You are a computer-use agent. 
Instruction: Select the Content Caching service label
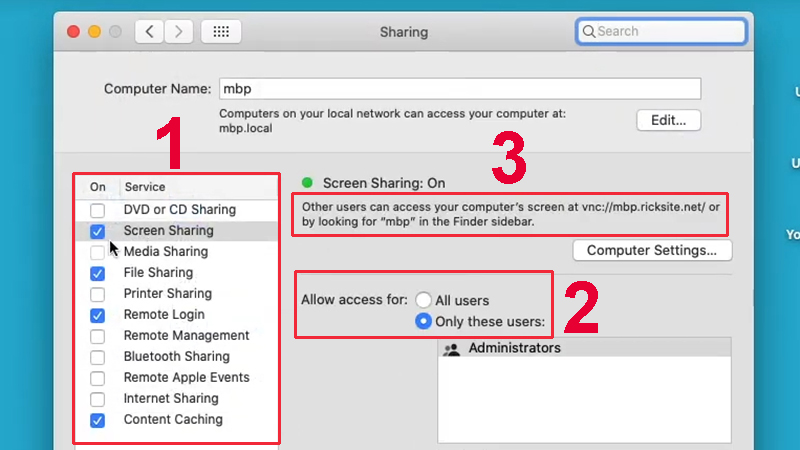point(173,419)
